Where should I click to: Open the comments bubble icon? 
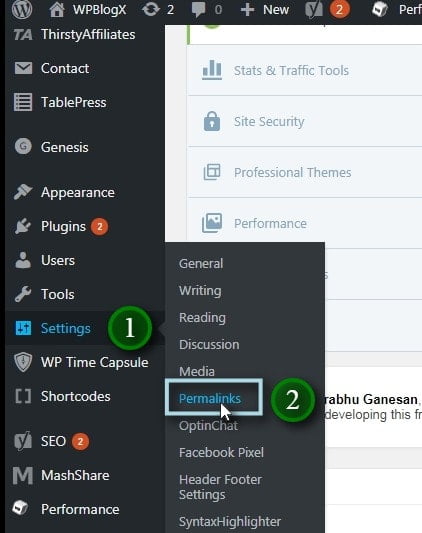click(199, 10)
